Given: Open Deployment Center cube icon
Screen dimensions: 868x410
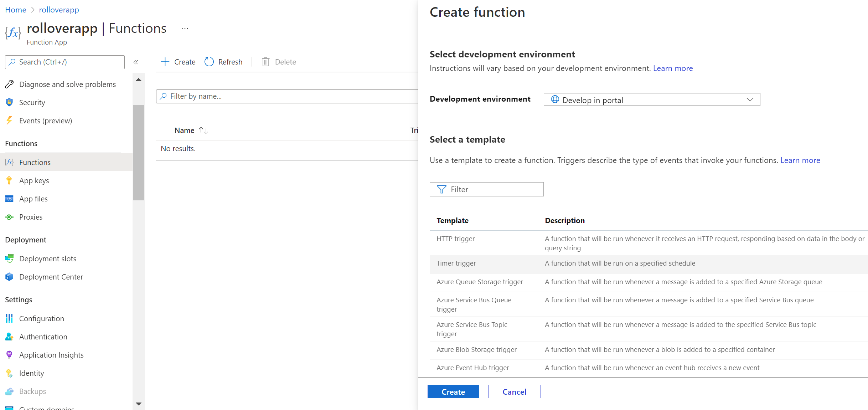Looking at the screenshot, I should pyautogui.click(x=10, y=277).
